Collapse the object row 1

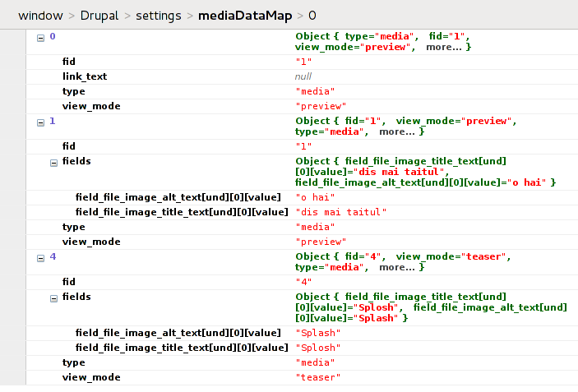(40, 122)
